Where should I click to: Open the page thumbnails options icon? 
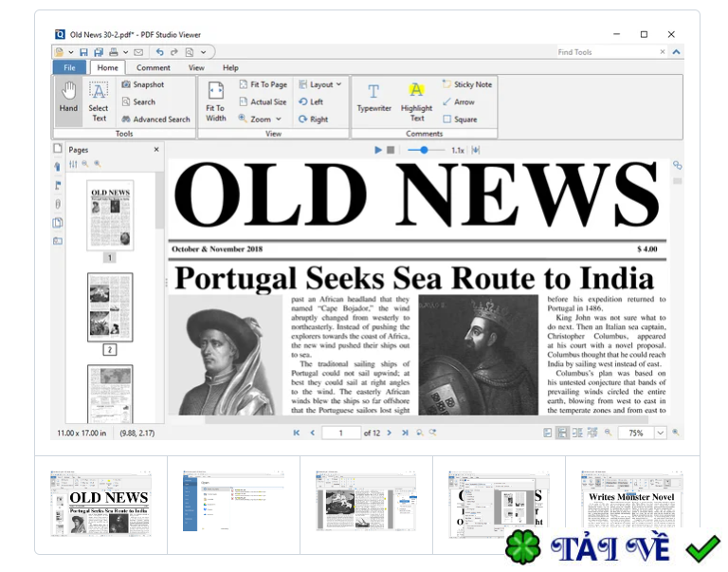[73, 164]
